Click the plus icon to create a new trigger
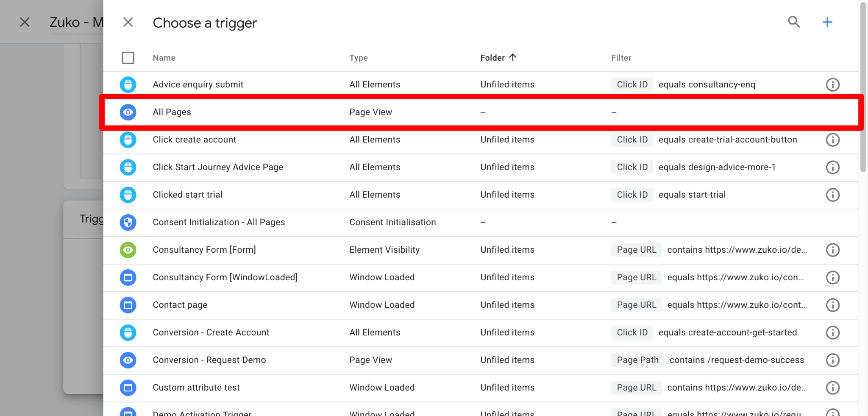868x416 pixels. coord(827,22)
